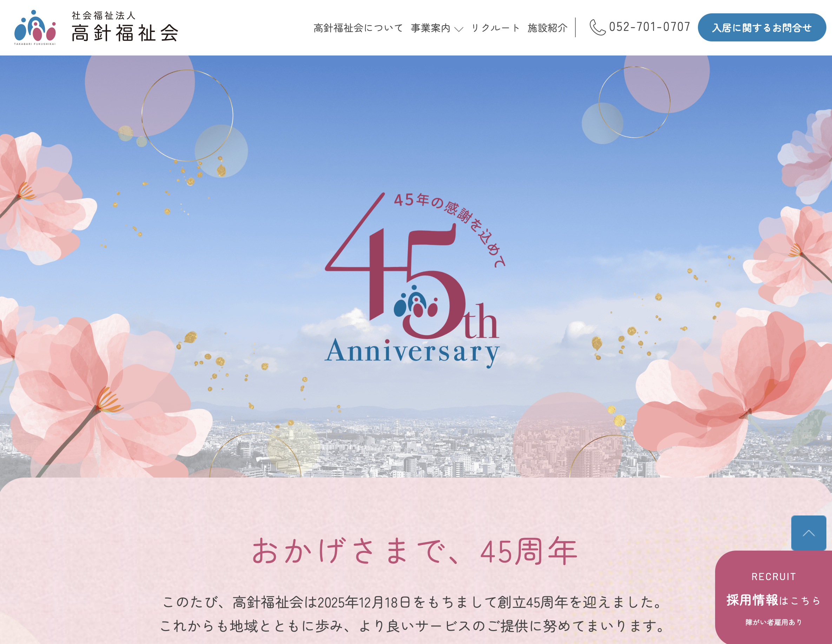Click the おかげさまで、45周年 heading

tap(415, 551)
